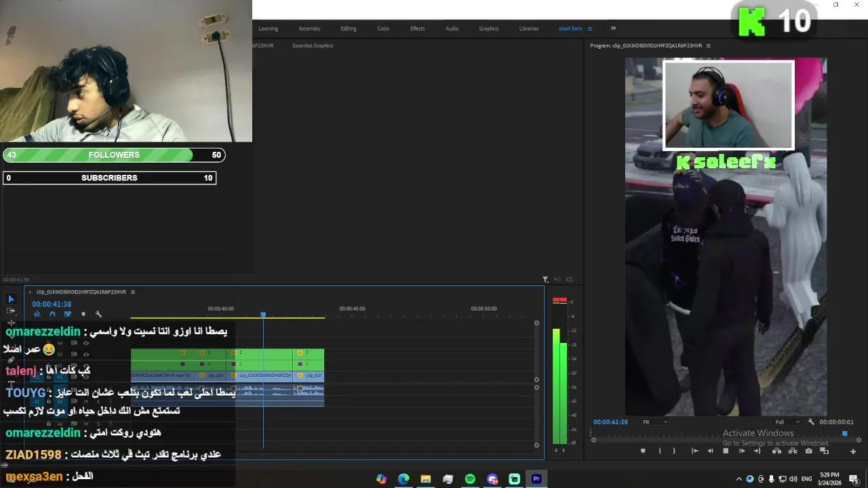Viewport: 868px width, 488px height.
Task: Select the Track Select Forward tool
Action: pyautogui.click(x=11, y=311)
